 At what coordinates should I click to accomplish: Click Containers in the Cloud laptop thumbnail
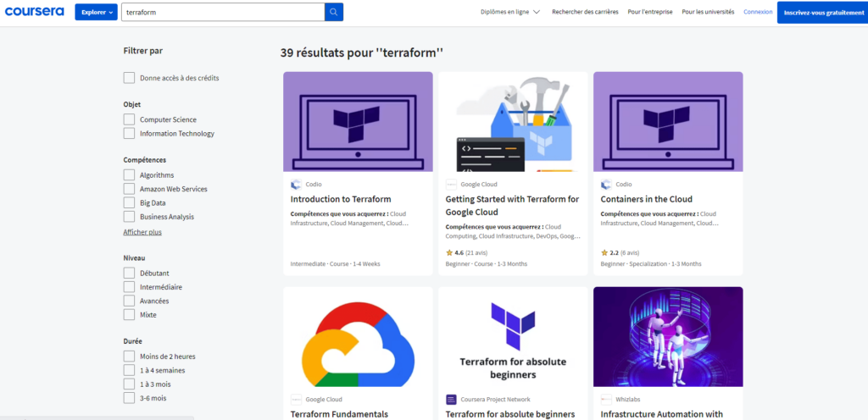point(668,122)
